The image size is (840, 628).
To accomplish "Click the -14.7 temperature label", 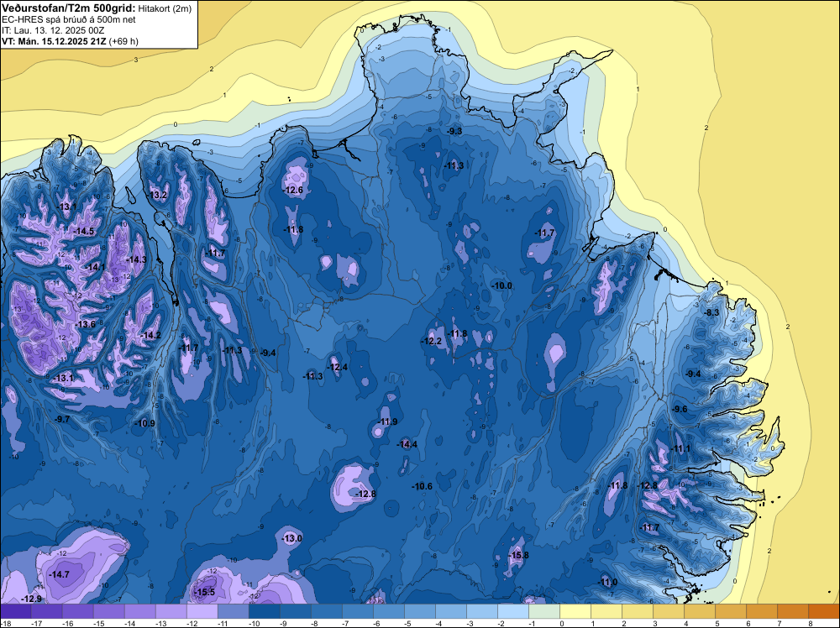I will coord(59,574).
